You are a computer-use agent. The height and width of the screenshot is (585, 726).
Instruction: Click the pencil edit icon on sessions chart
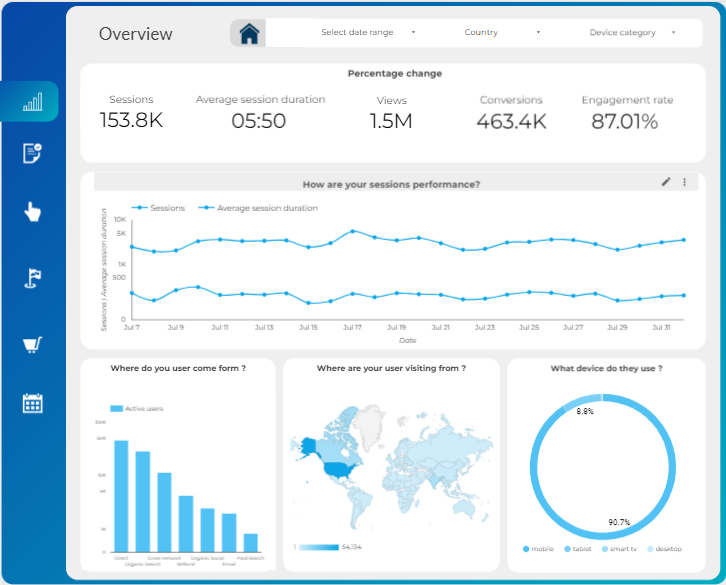(666, 182)
